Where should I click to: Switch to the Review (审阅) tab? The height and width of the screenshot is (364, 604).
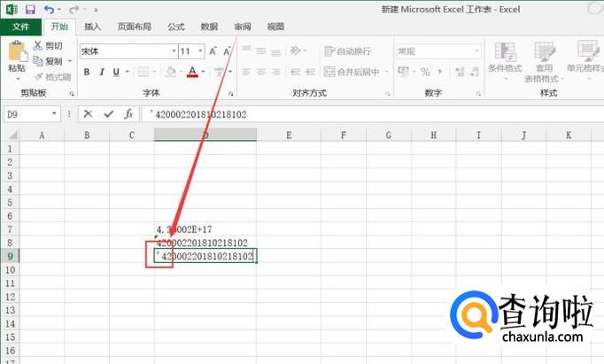[x=243, y=27]
